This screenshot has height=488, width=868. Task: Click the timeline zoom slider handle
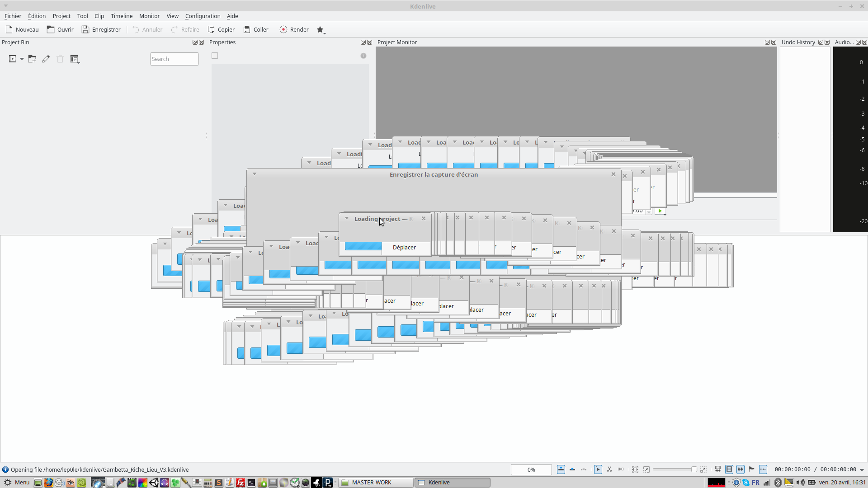tap(694, 469)
